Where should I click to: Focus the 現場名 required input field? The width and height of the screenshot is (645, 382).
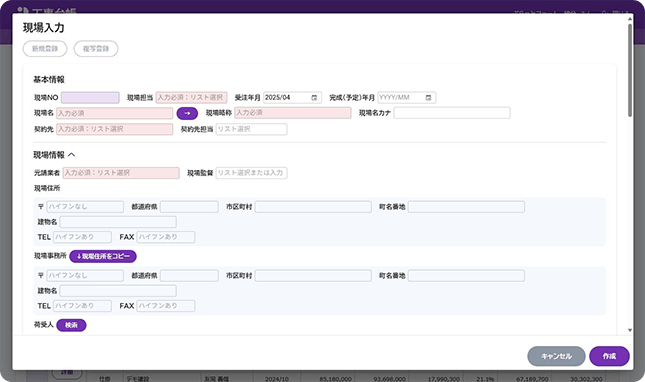[x=115, y=113]
